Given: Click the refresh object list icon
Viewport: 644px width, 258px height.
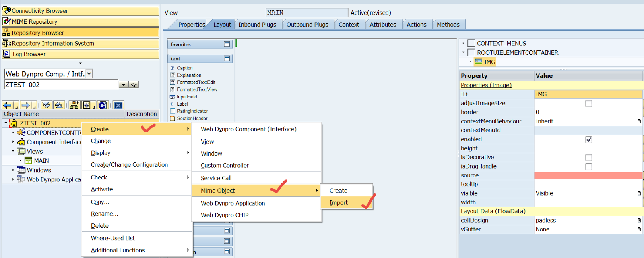Looking at the screenshot, I should click(x=103, y=105).
